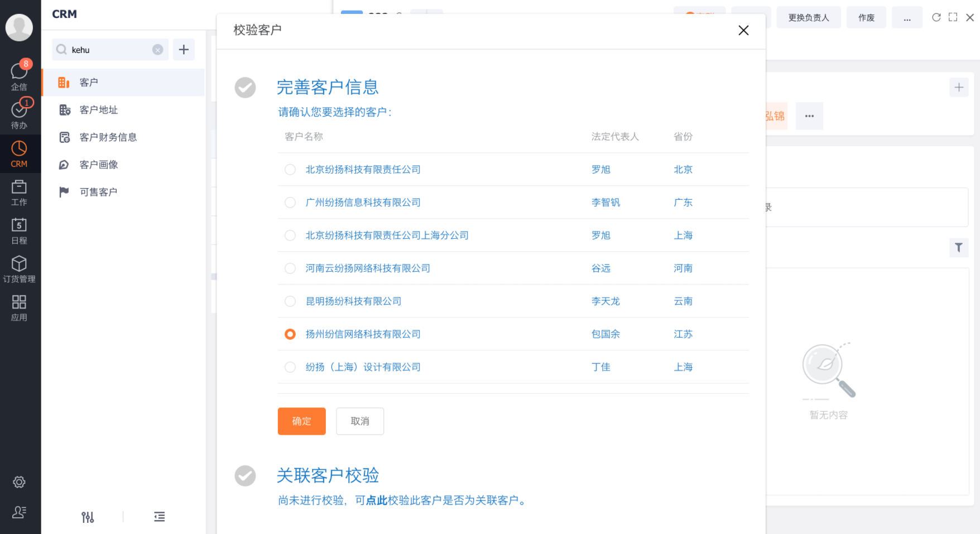The height and width of the screenshot is (534, 980).
Task: Click legal representative 李智钒
Action: tap(606, 203)
